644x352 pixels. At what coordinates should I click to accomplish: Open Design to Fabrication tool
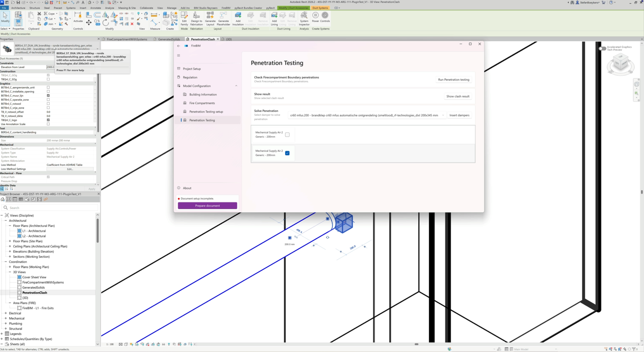point(197,18)
